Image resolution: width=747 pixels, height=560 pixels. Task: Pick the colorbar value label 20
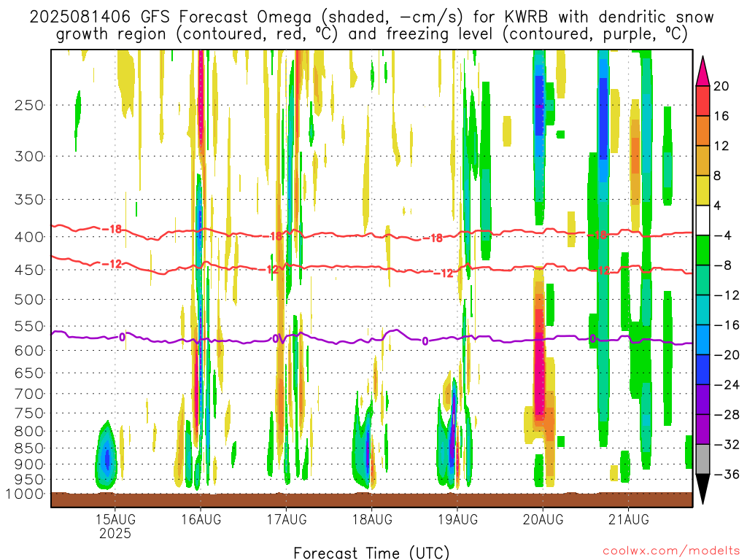click(x=721, y=86)
